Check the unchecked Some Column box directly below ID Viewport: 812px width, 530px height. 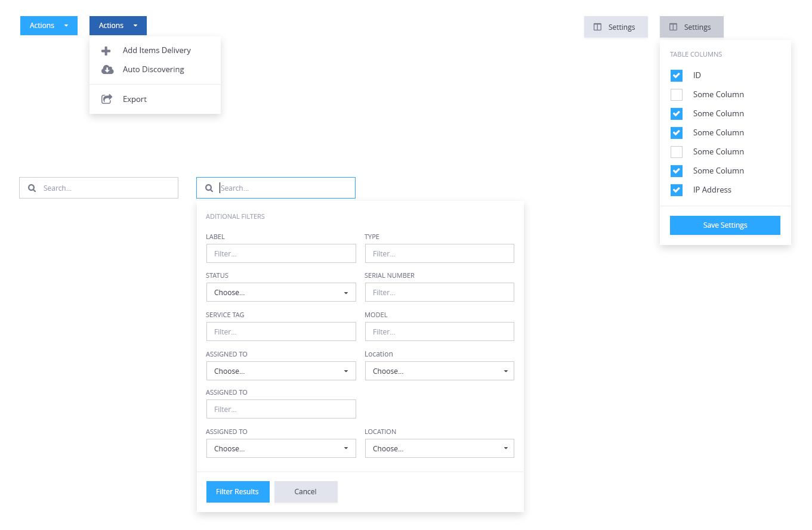click(x=677, y=95)
